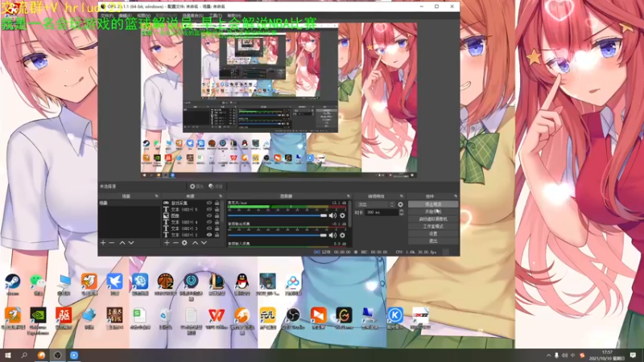Toggle visibility of 文本 (GDI+) 3 source
Viewport: 644px width, 362px height.
pyautogui.click(x=209, y=228)
